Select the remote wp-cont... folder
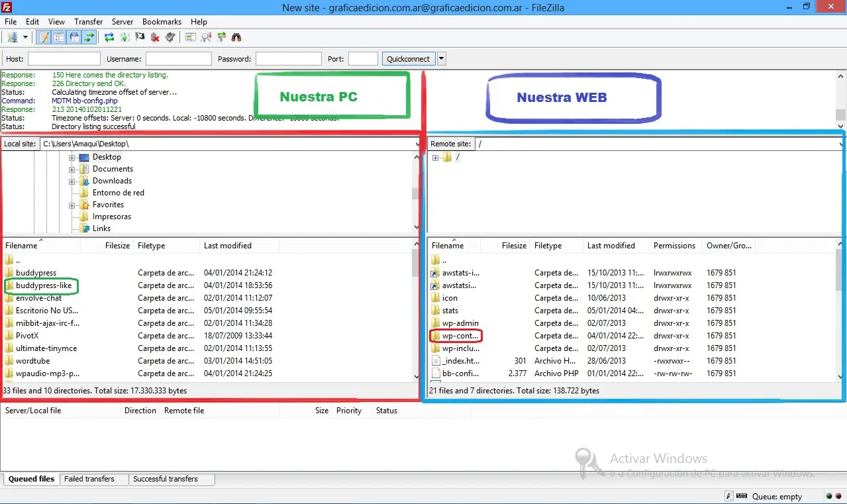 (x=460, y=336)
